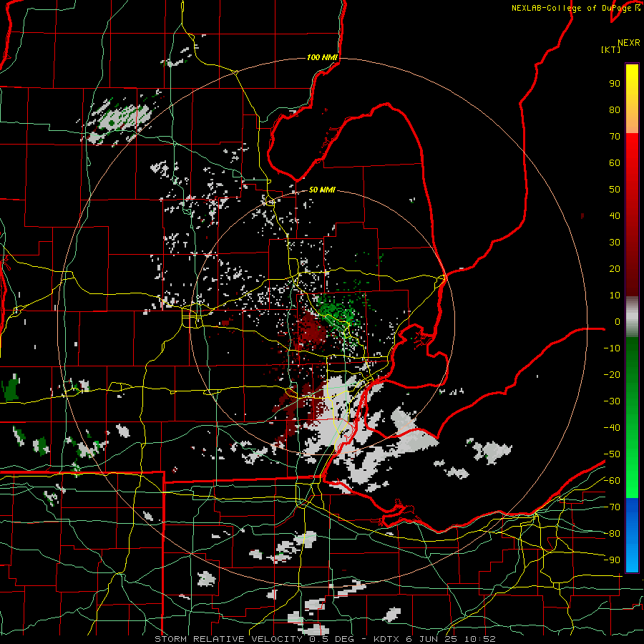Click the -10 value on velocity scale

tap(612, 348)
